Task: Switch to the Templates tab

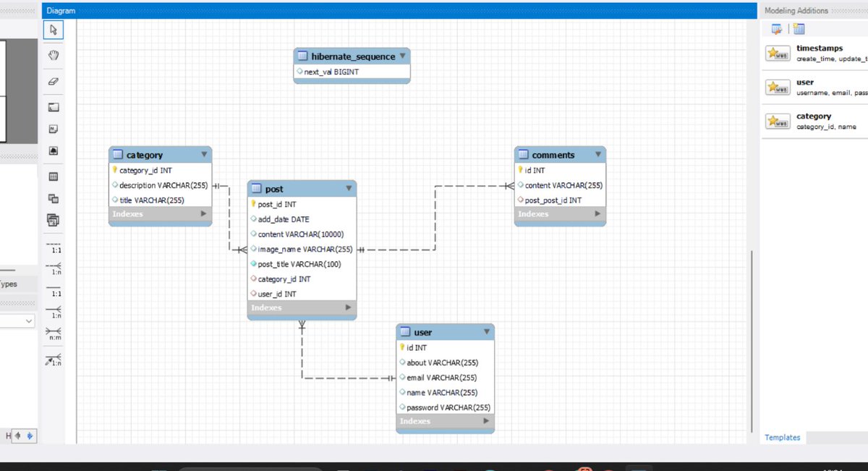Action: (783, 438)
